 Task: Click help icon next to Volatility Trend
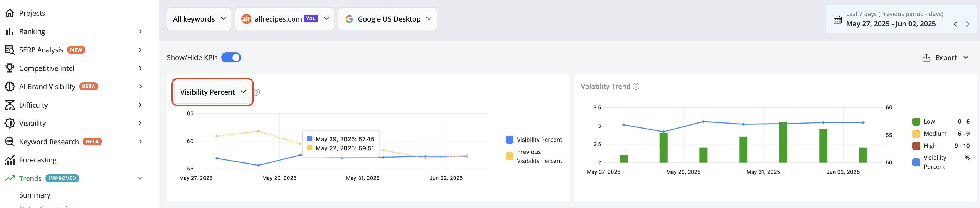pos(636,86)
